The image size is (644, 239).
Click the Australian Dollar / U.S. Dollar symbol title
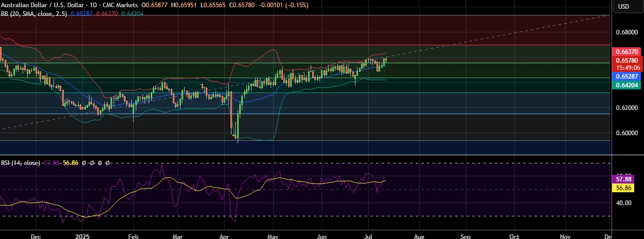(44, 5)
